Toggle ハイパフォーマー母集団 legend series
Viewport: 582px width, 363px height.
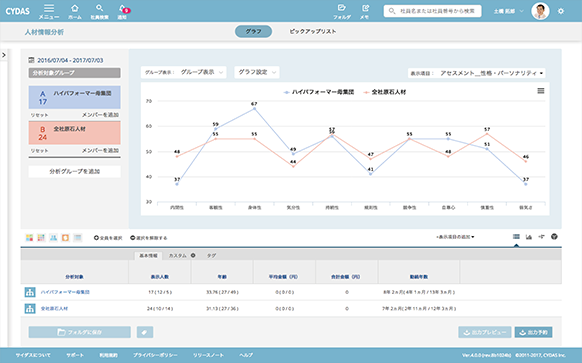point(319,92)
